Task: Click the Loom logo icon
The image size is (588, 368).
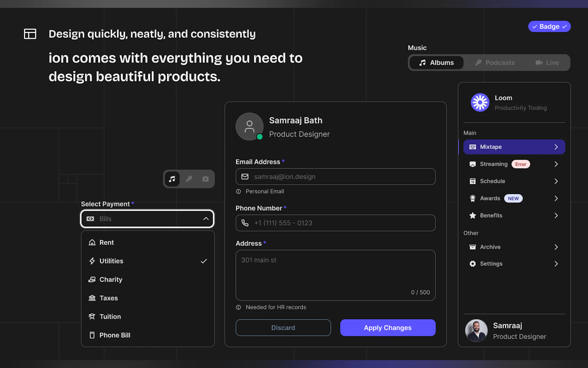Action: tap(480, 102)
